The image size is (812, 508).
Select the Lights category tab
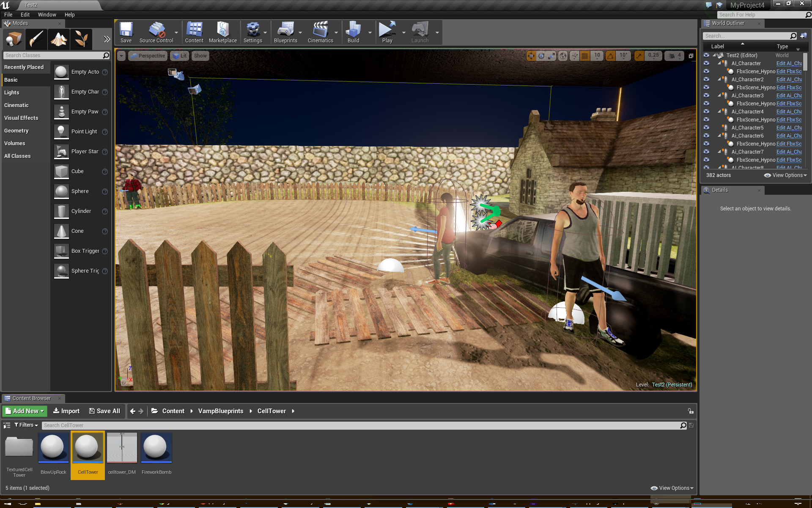click(12, 92)
